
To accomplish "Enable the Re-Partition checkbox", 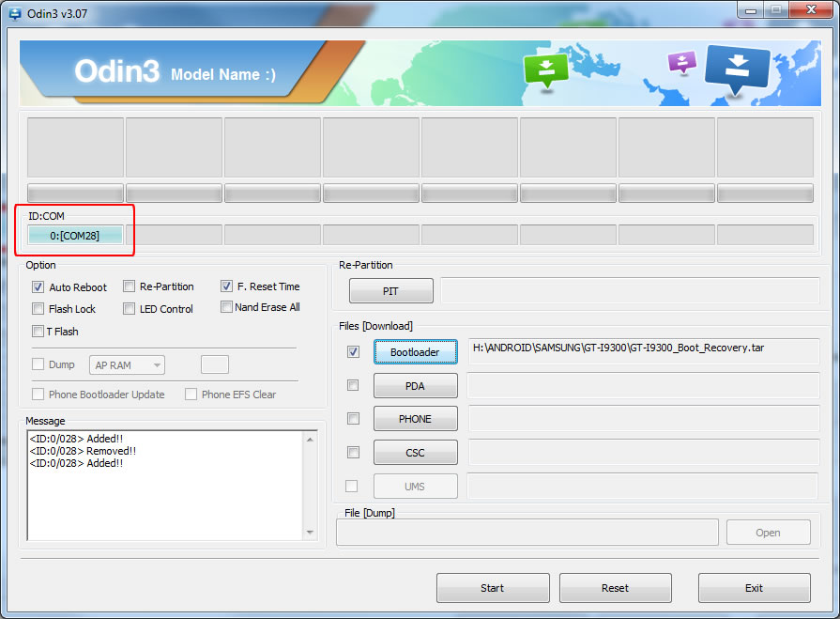I will coord(129,286).
